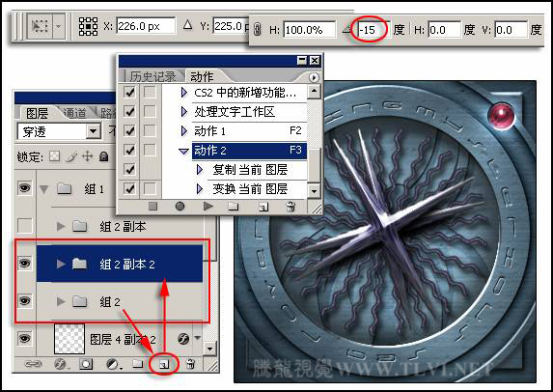Open the tool preset picker arrow
The image size is (553, 392).
[59, 26]
